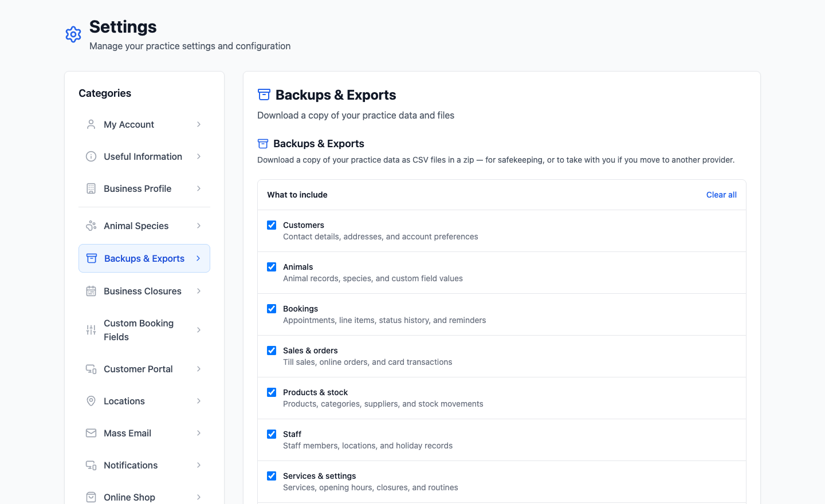
Task: Click the Mass Email envelope icon
Action: [91, 433]
